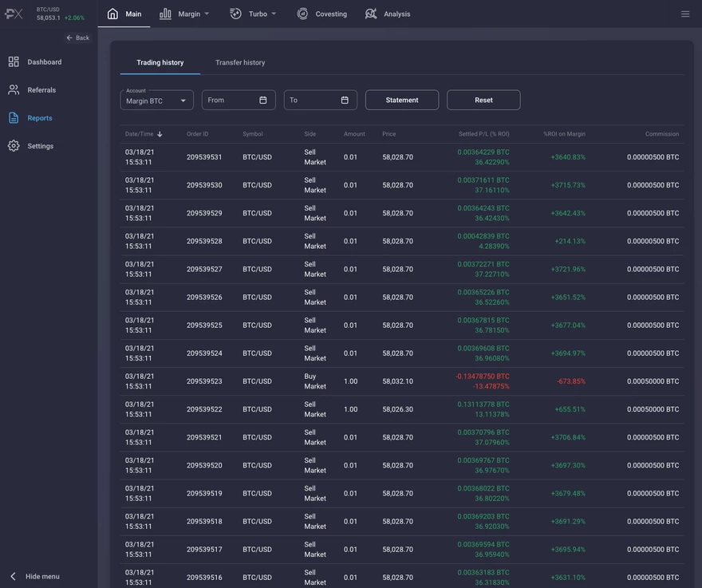Screen dimensions: 702x588
Task: Click the Margin bar chart icon
Action: coord(165,14)
